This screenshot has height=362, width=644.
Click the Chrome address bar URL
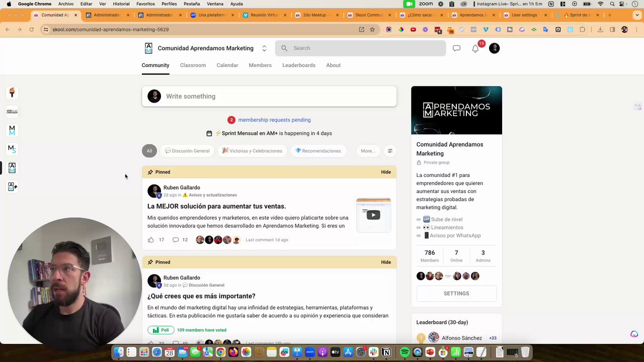point(111,30)
